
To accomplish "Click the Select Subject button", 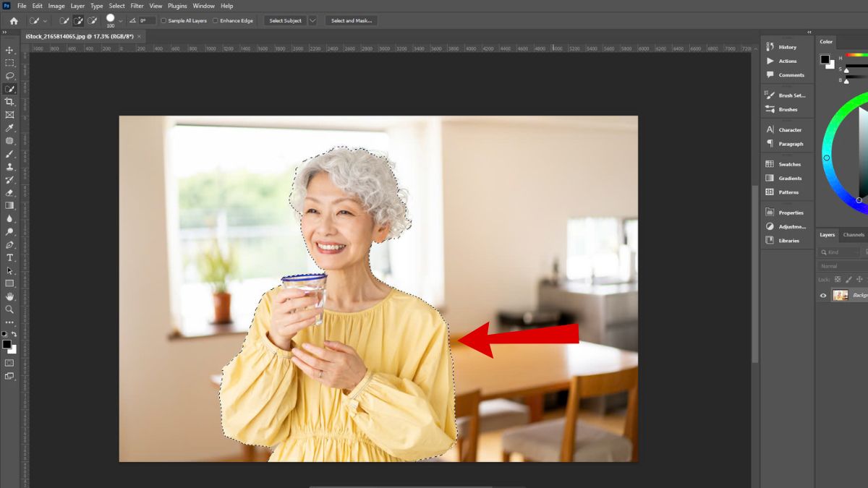I will pyautogui.click(x=285, y=21).
